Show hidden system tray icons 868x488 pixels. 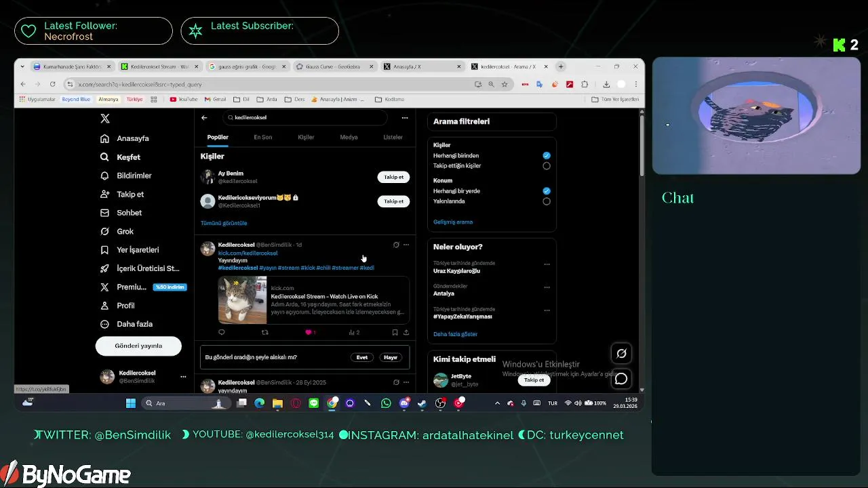click(x=497, y=403)
